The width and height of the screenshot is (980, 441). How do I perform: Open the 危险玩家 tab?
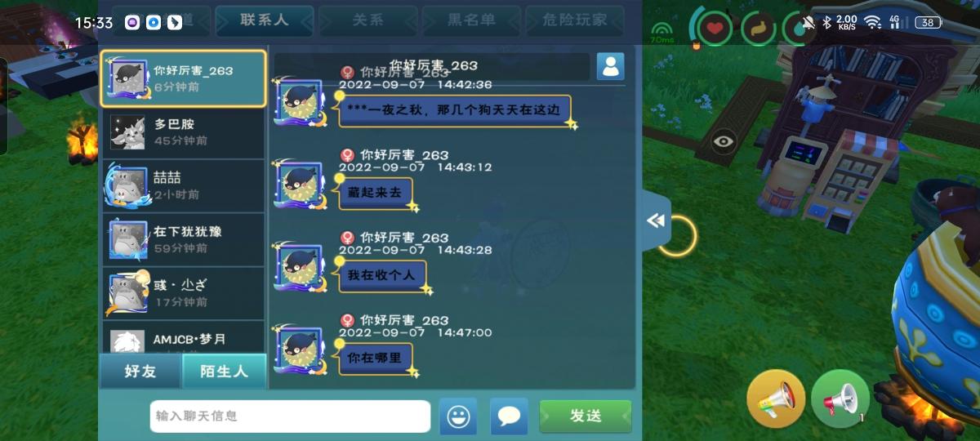[575, 20]
